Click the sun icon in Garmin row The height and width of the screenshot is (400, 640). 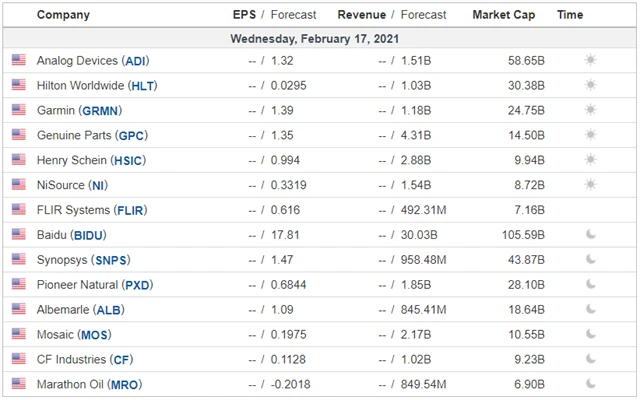coord(590,110)
